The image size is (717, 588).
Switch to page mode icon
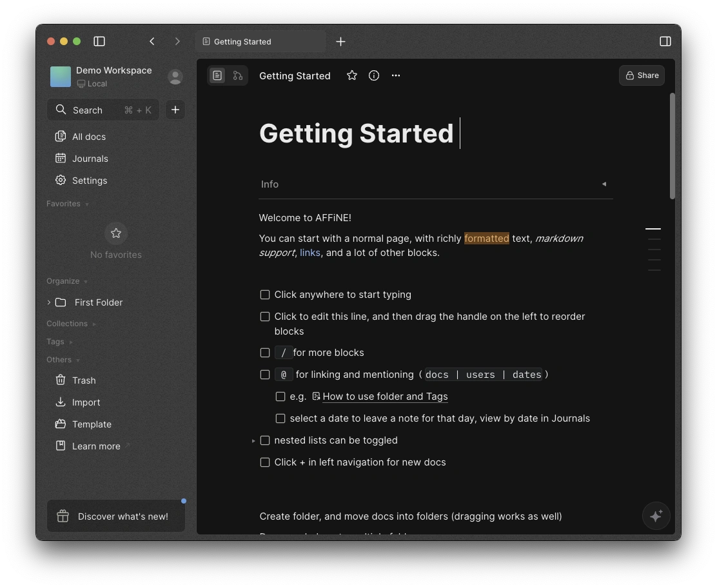[x=218, y=75]
